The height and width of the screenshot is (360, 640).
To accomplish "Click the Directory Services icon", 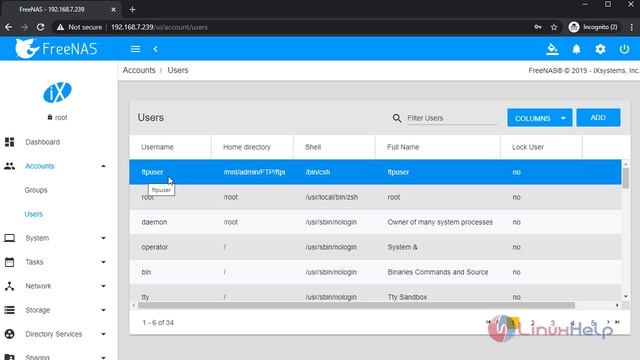I will (x=9, y=334).
